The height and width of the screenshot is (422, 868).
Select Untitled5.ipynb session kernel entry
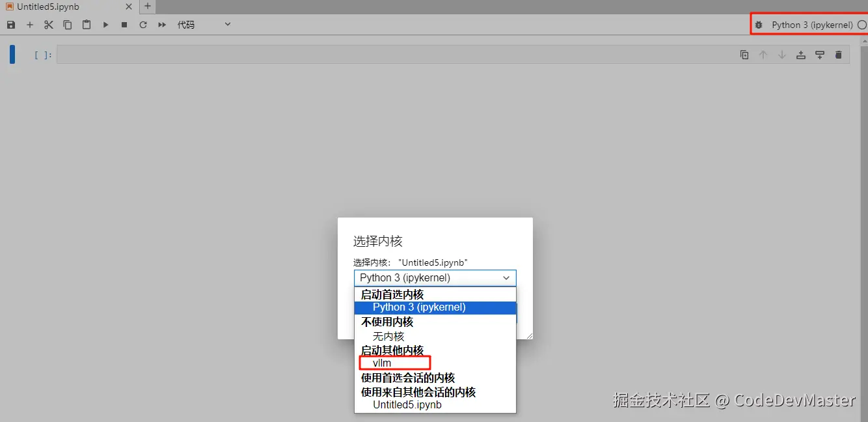(406, 404)
